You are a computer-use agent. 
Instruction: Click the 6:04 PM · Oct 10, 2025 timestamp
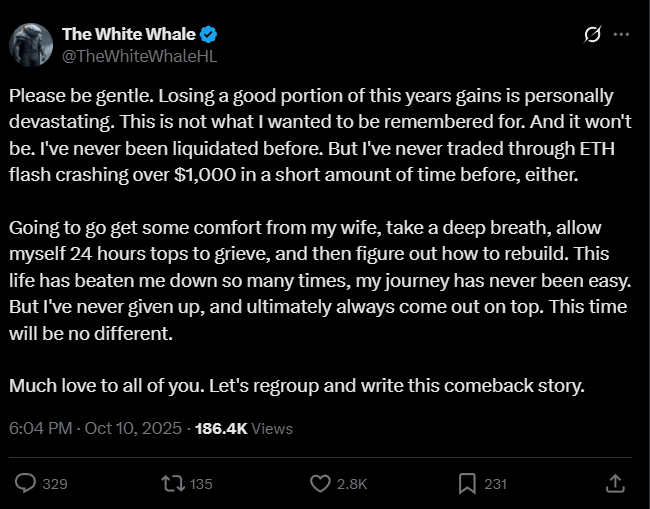click(x=95, y=428)
